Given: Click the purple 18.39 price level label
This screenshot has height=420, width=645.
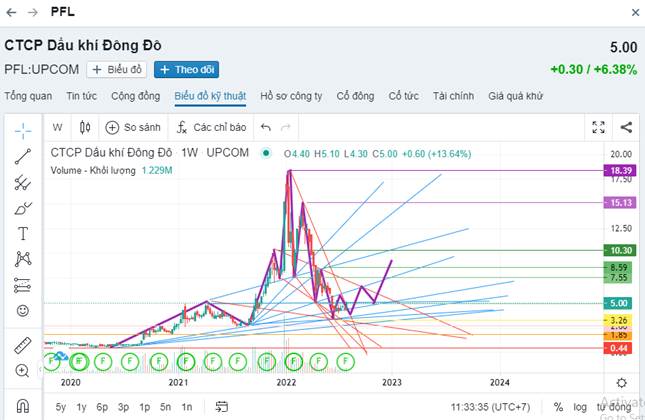Looking at the screenshot, I should pos(619,171).
